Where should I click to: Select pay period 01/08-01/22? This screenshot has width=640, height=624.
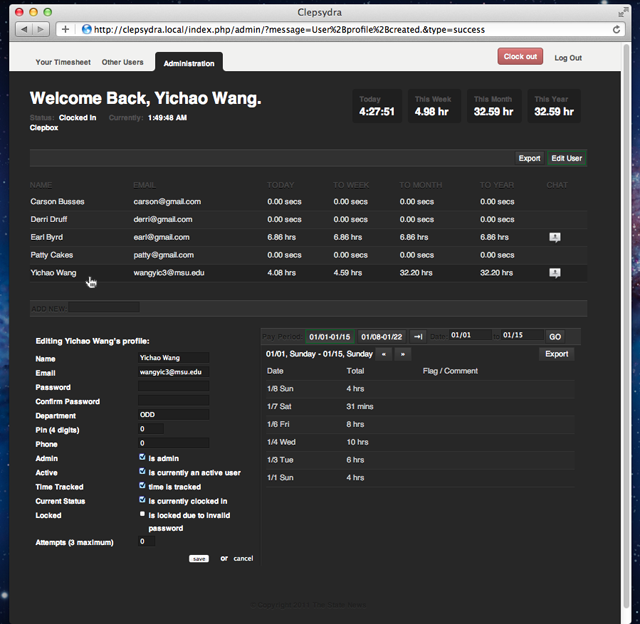point(382,337)
